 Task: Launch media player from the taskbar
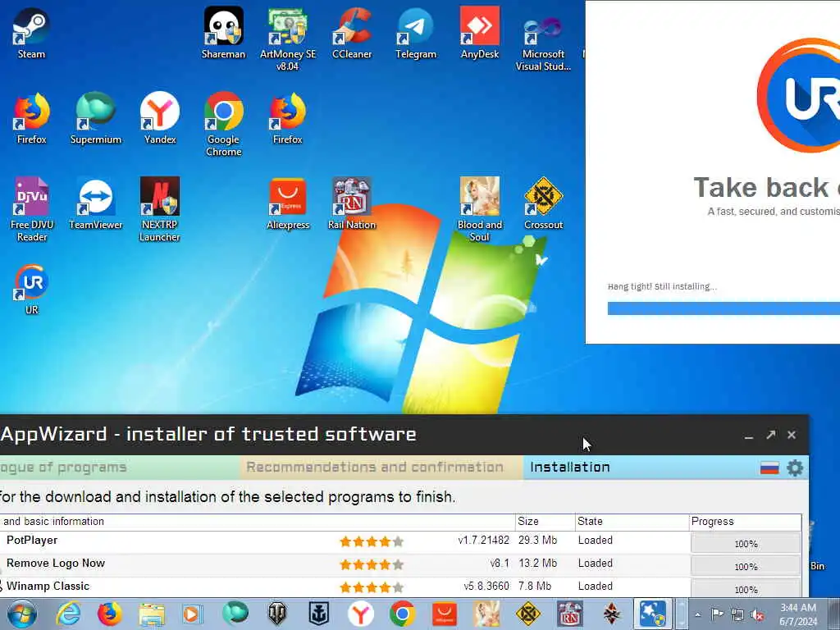pyautogui.click(x=192, y=614)
